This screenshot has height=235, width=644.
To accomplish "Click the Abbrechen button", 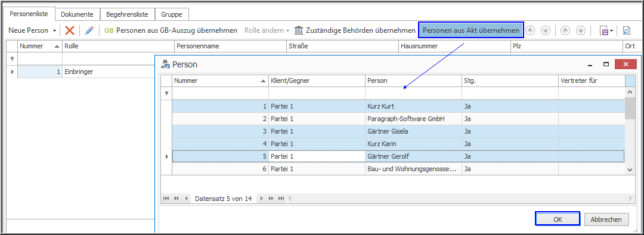I will point(606,219).
